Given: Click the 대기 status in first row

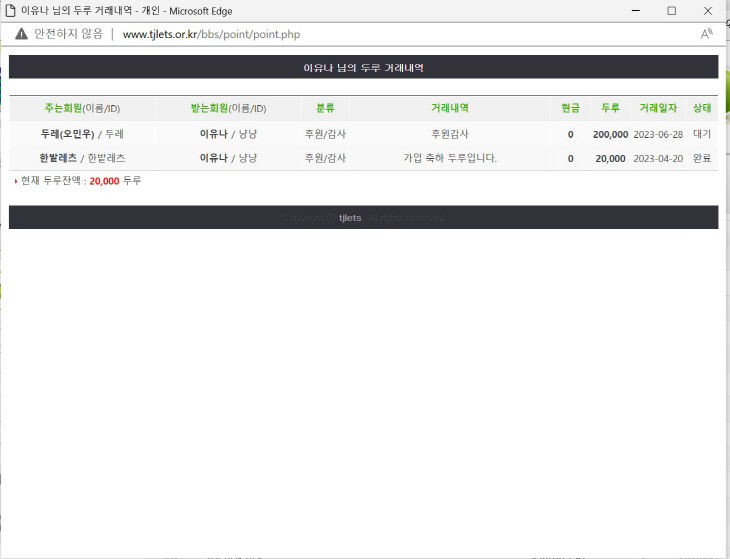Looking at the screenshot, I should (702, 134).
